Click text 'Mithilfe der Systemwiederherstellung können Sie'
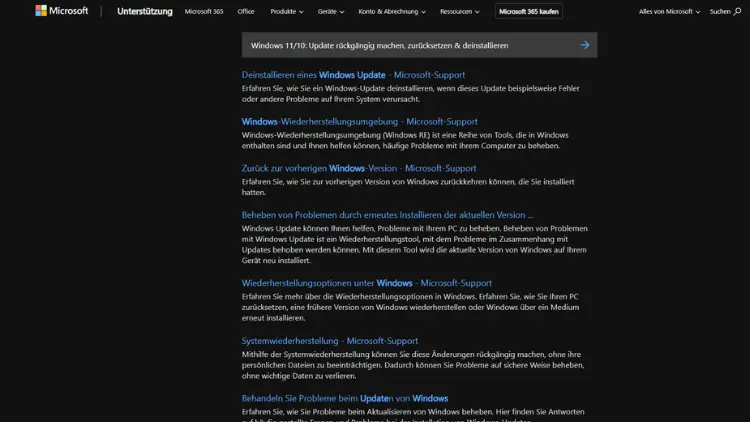This screenshot has width=750, height=422. tap(326, 355)
